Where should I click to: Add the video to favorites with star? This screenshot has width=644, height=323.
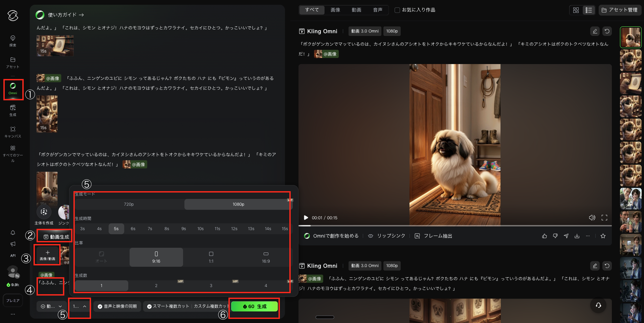(603, 236)
